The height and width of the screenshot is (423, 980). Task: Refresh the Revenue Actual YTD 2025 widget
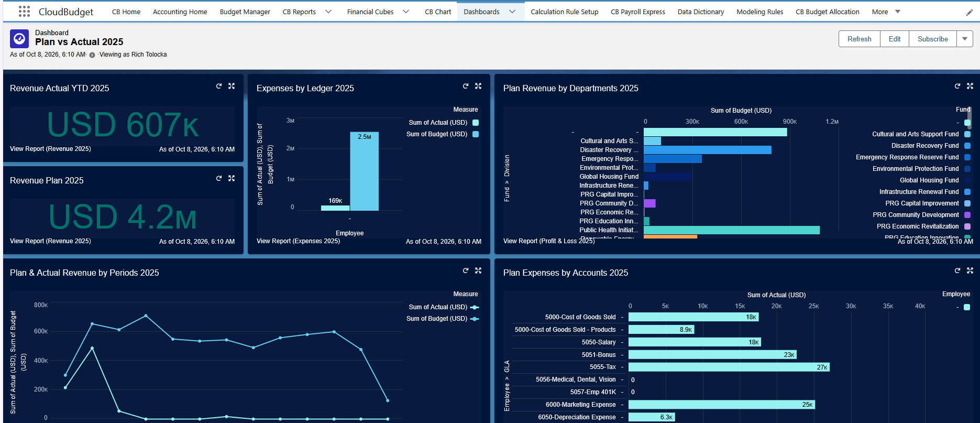219,86
